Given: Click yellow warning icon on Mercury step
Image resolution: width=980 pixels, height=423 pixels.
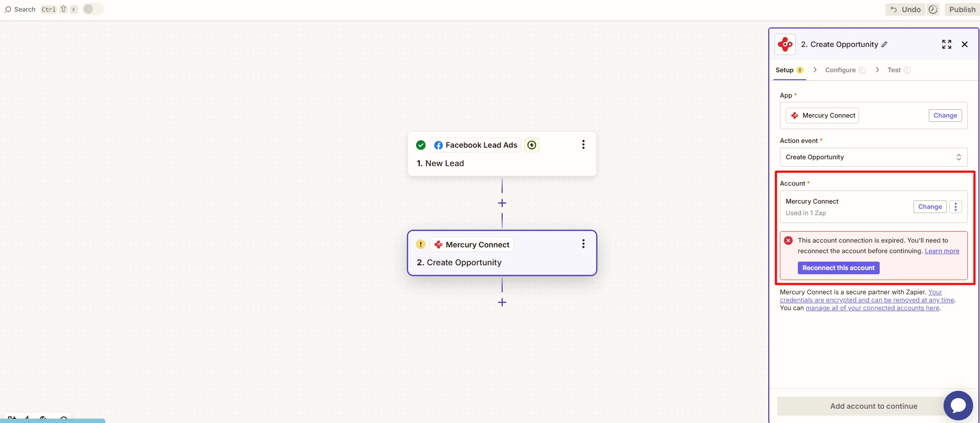Looking at the screenshot, I should 421,244.
